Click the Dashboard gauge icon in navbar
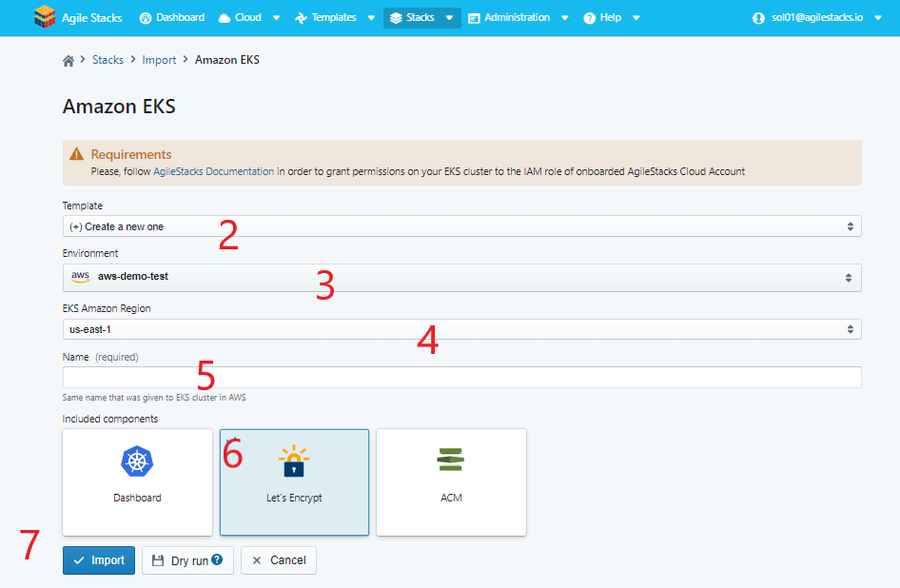The height and width of the screenshot is (588, 900). tap(146, 18)
